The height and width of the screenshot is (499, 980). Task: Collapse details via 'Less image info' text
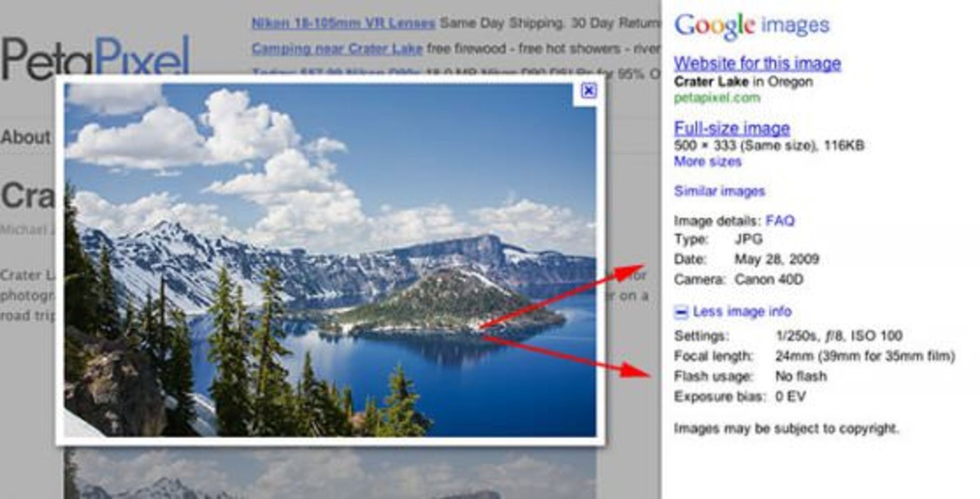coord(742,312)
